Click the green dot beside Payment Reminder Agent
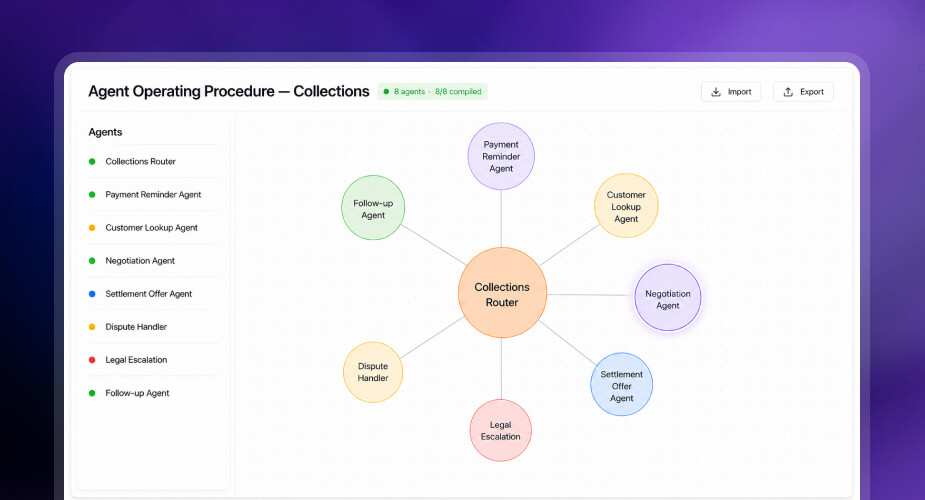The width and height of the screenshot is (925, 500). coord(92,195)
